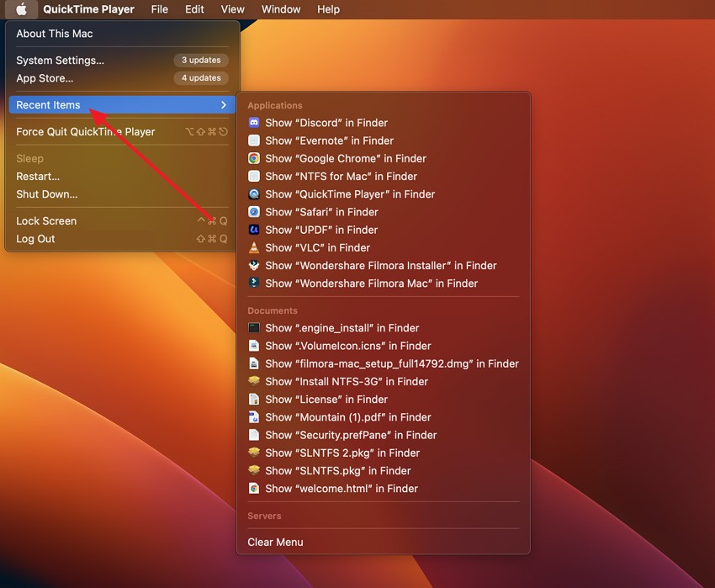Show ".engine_install" in Finder text
Image resolution: width=715 pixels, height=588 pixels.
point(342,327)
